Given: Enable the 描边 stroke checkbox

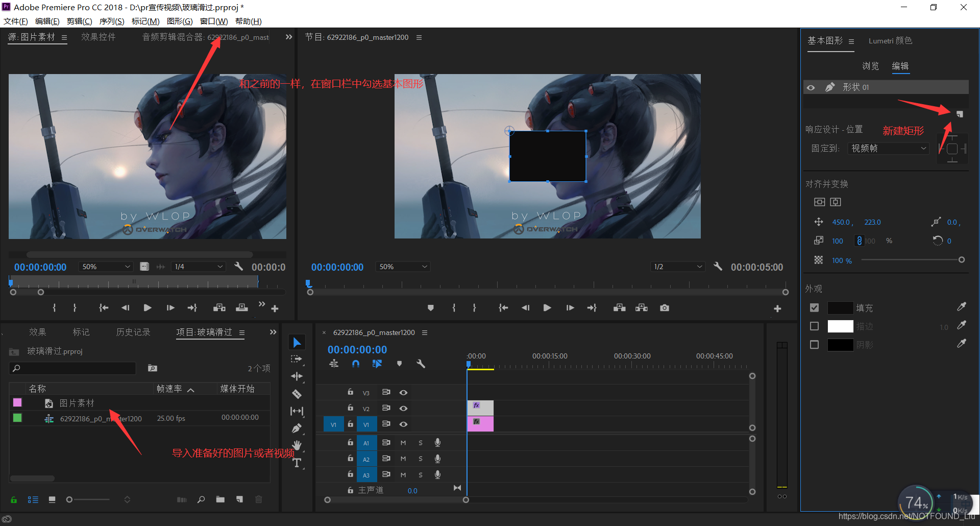Looking at the screenshot, I should 815,326.
